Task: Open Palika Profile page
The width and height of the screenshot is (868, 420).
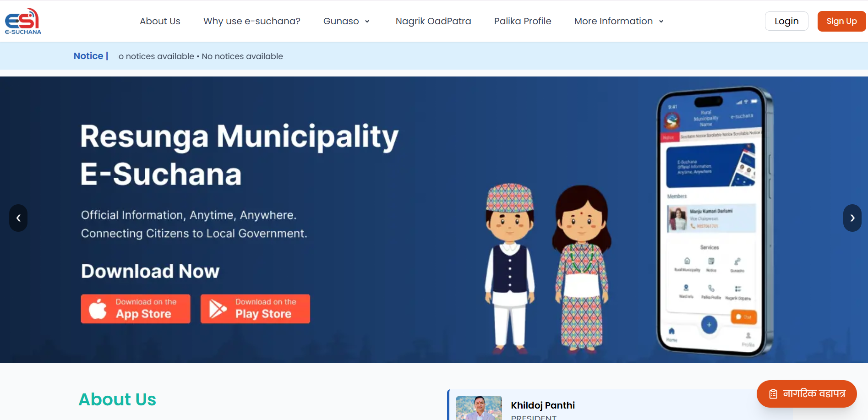Action: pyautogui.click(x=523, y=21)
